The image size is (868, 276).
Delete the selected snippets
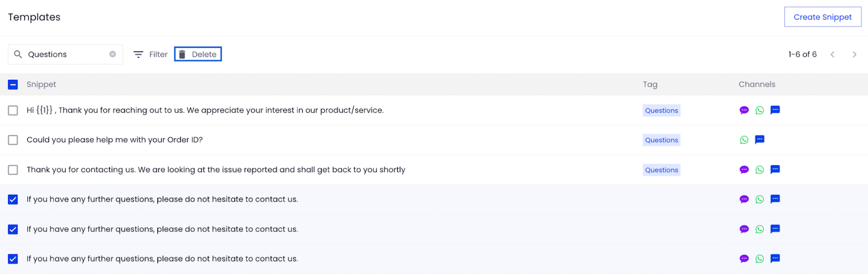[x=198, y=54]
